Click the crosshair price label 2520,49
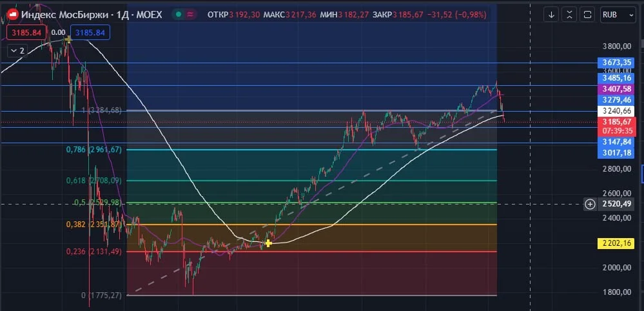Image resolution: width=644 pixels, height=311 pixels. 616,204
